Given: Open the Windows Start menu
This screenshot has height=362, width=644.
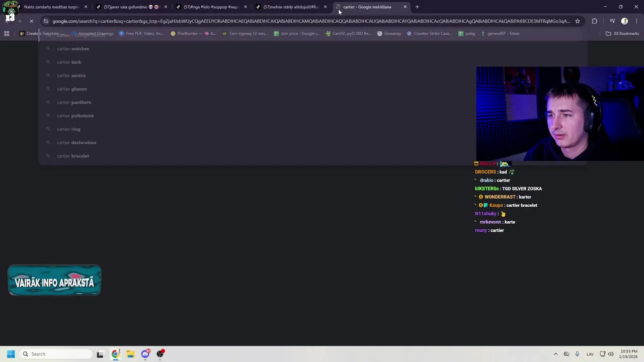Looking at the screenshot, I should click(11, 354).
